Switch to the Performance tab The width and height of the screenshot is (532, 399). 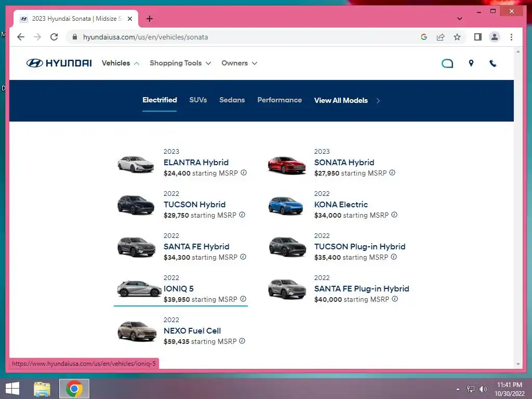pos(279,100)
